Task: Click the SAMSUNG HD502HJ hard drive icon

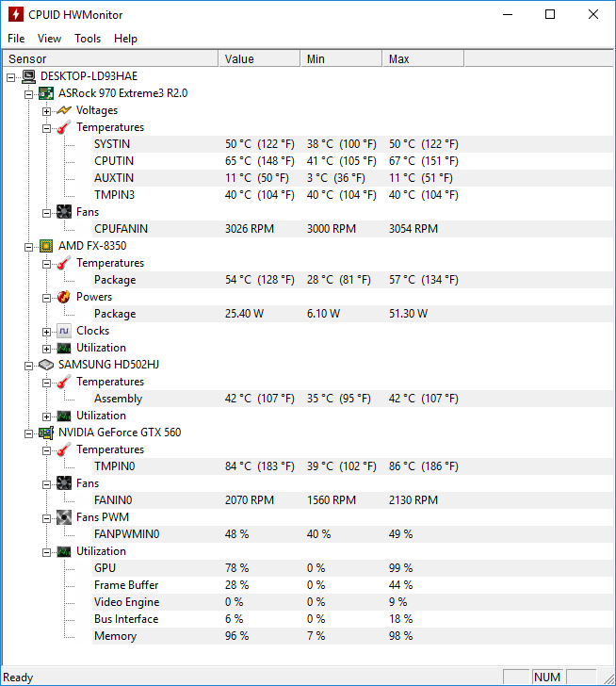Action: pos(46,365)
